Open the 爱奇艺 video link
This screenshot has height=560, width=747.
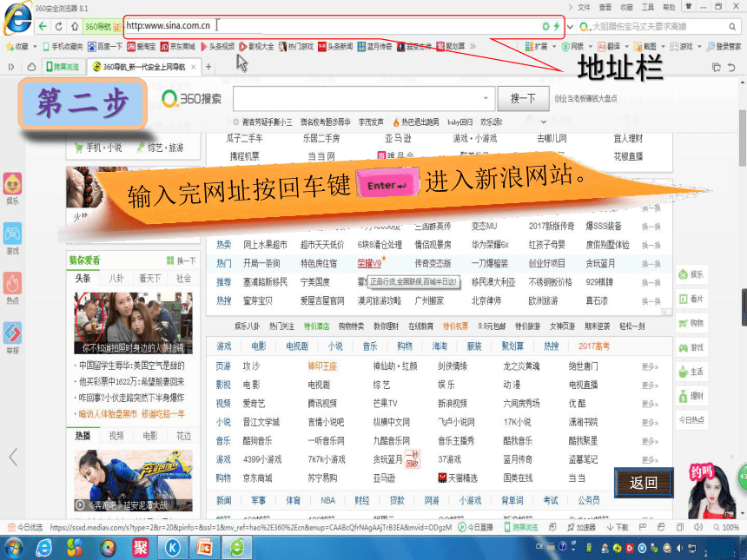(254, 404)
